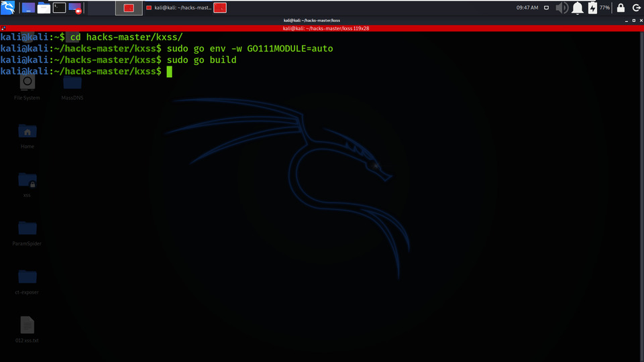Open the screen recorder launcher with red badge

(x=75, y=8)
